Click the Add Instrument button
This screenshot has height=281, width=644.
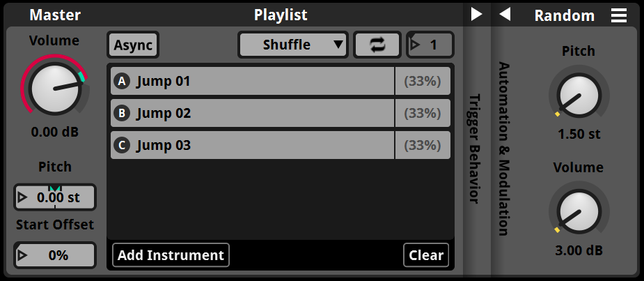point(171,255)
